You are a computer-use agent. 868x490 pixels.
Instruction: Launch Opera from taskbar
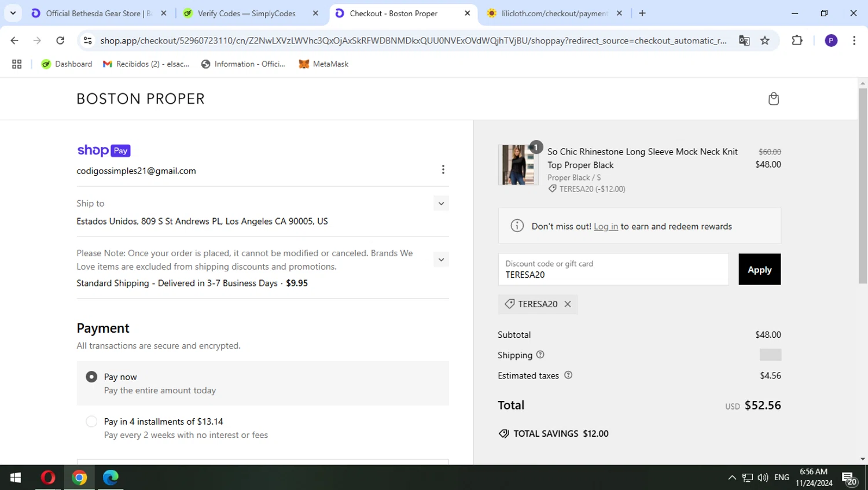48,477
